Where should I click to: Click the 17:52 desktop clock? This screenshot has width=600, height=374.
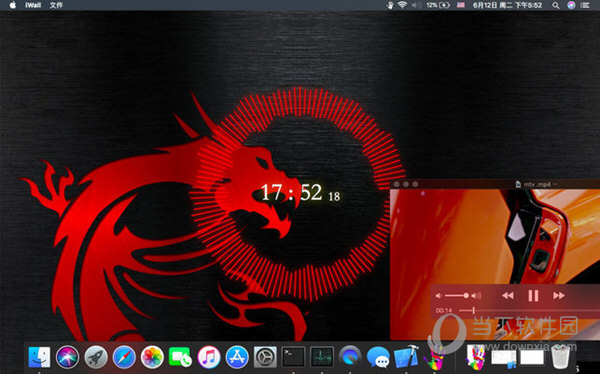coord(300,193)
